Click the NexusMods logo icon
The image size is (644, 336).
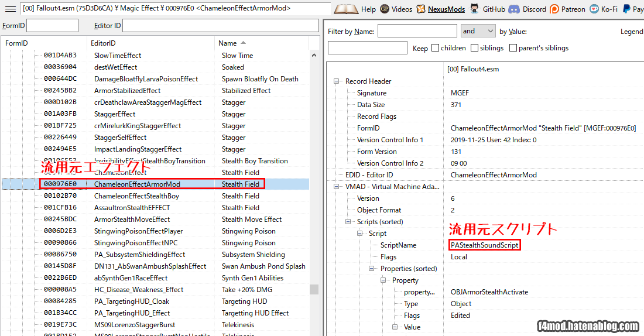421,9
